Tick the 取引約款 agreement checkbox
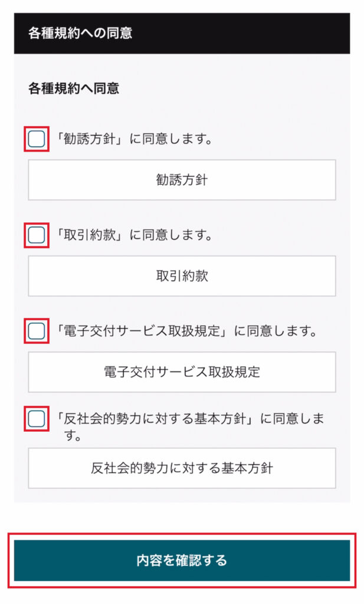The width and height of the screenshot is (364, 604). 37,235
